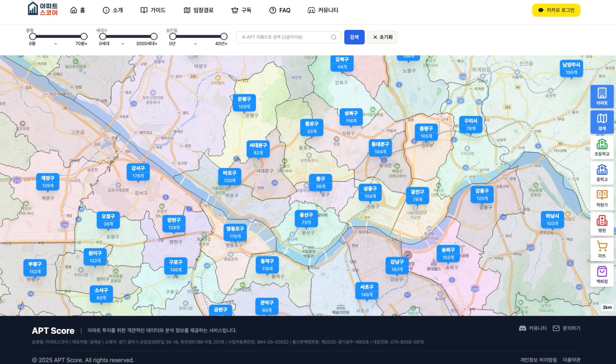
Task: Click the 카카오 로그인 button
Action: click(556, 10)
